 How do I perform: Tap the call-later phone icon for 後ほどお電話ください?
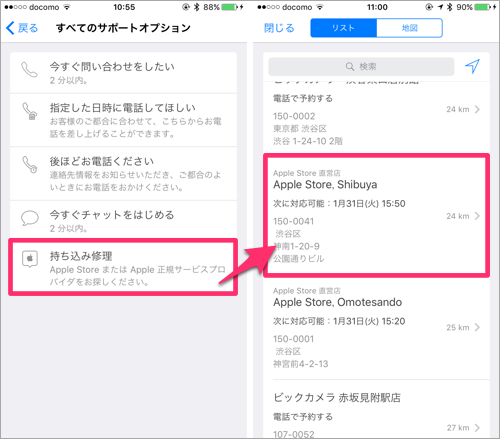(29, 164)
